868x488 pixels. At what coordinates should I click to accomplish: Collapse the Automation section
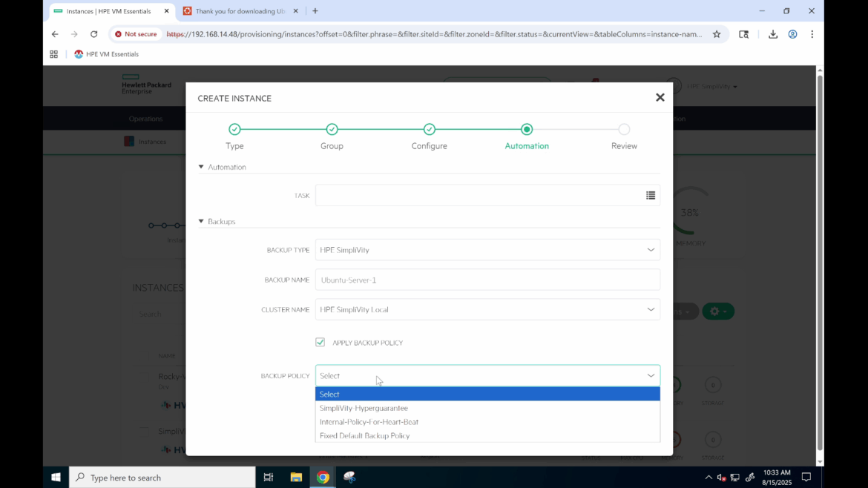pos(201,168)
